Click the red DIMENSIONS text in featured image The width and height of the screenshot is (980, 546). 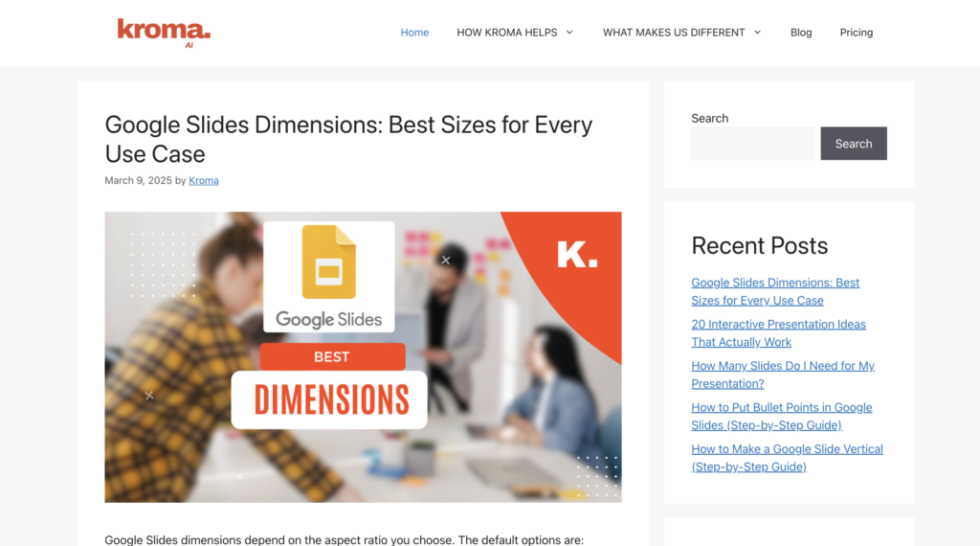pyautogui.click(x=331, y=399)
